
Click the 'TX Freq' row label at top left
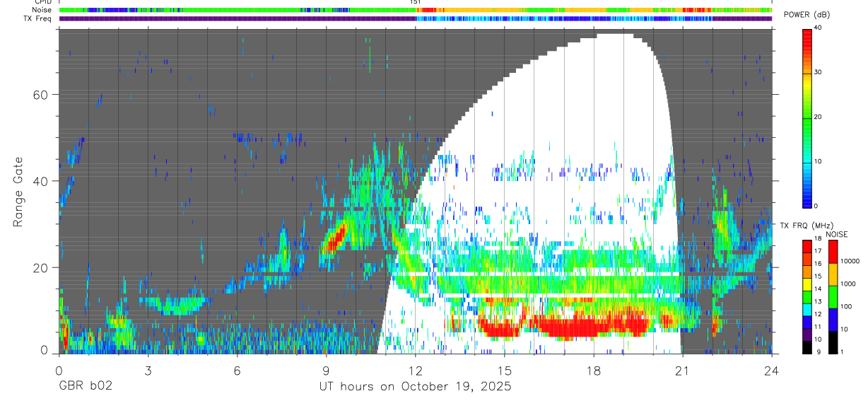pos(38,18)
